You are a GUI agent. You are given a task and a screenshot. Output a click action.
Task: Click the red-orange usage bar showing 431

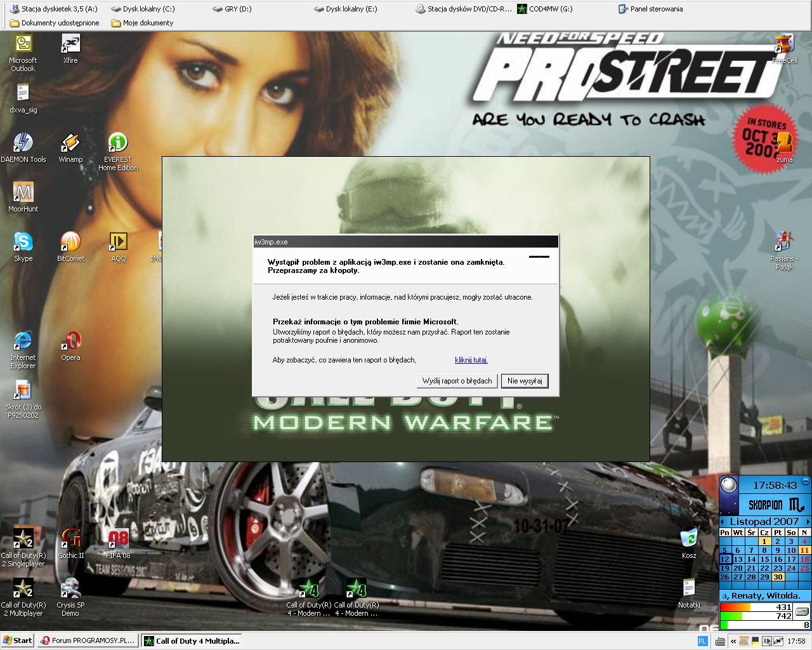coord(756,607)
